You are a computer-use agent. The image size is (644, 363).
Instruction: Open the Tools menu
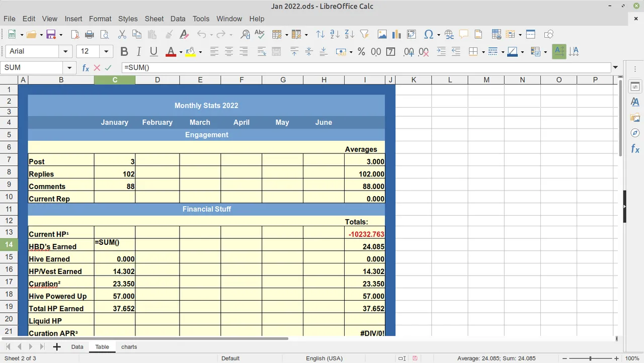coord(201,19)
